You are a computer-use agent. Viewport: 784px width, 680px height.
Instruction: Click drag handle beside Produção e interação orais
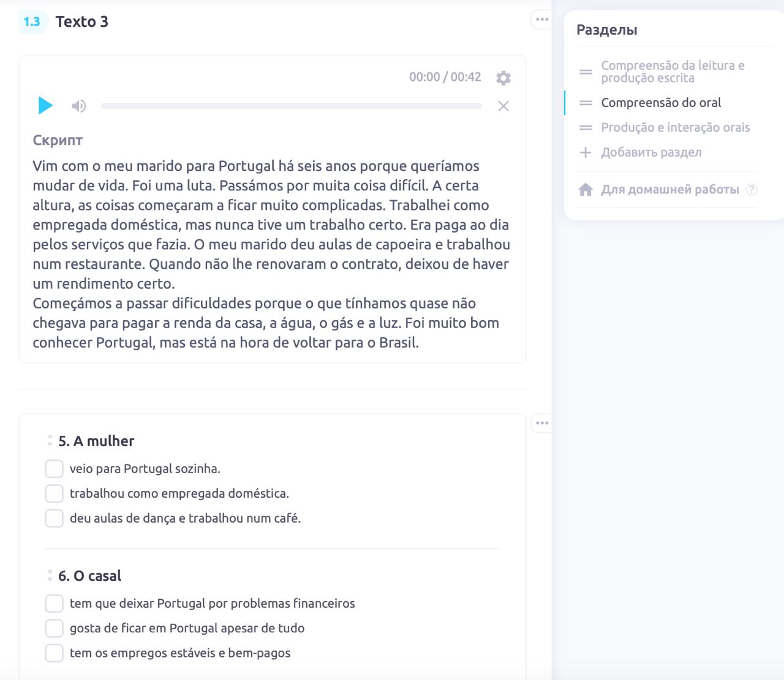coord(586,127)
